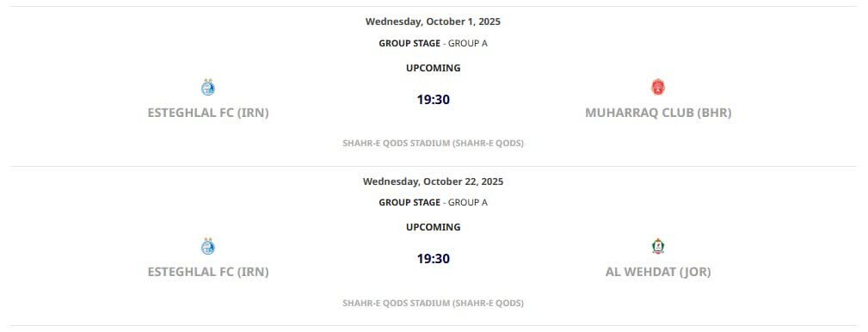
Task: Select the 19:30 kickoff time of October 22 match
Action: (434, 259)
